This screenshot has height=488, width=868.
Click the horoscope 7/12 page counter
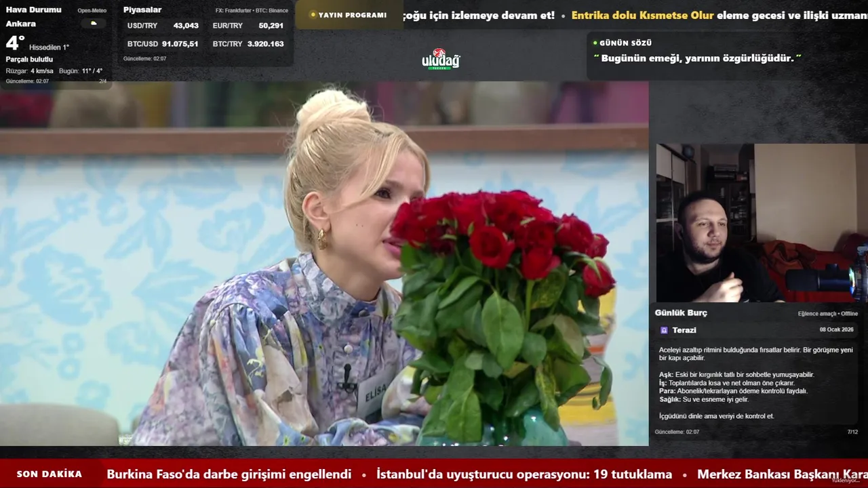852,432
